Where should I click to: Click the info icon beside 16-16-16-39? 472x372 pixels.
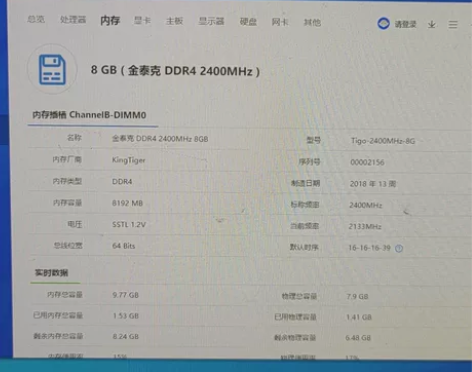pyautogui.click(x=399, y=248)
